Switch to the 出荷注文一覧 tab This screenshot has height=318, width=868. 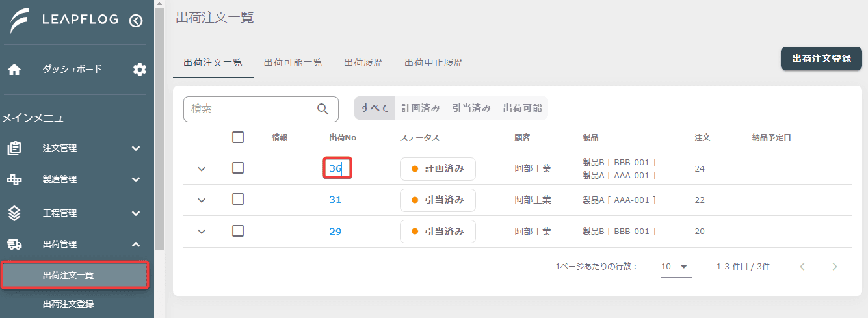[x=213, y=63]
